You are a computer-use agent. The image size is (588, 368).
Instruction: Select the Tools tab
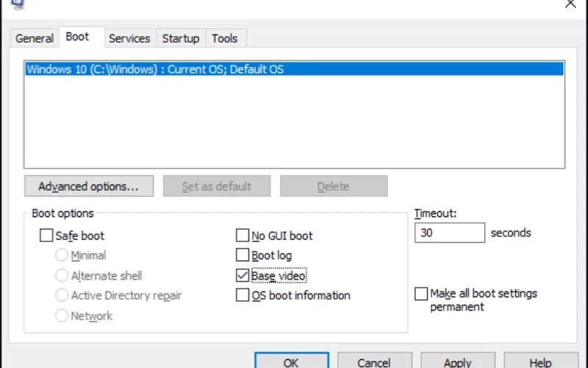point(225,38)
